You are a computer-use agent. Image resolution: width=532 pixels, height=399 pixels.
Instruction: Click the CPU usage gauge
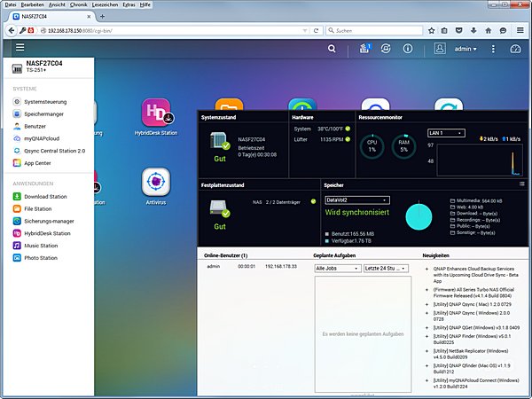372,146
